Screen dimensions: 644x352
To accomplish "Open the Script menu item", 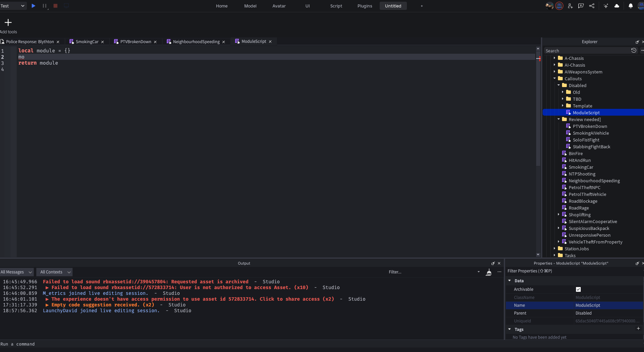I will click(336, 6).
